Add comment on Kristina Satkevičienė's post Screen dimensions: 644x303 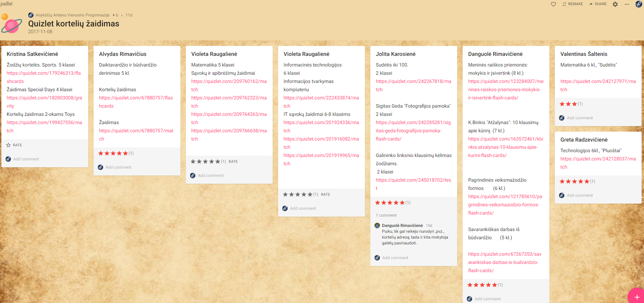coord(26,159)
